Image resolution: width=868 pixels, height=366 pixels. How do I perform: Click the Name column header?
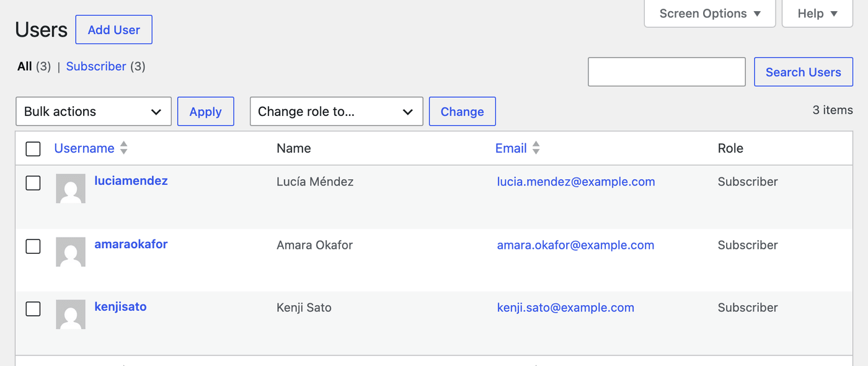pos(294,148)
